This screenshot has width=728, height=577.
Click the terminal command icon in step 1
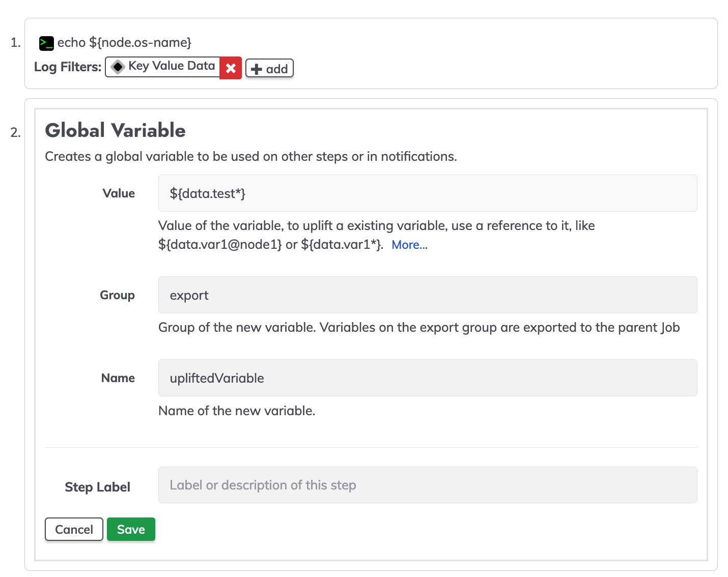coord(46,43)
